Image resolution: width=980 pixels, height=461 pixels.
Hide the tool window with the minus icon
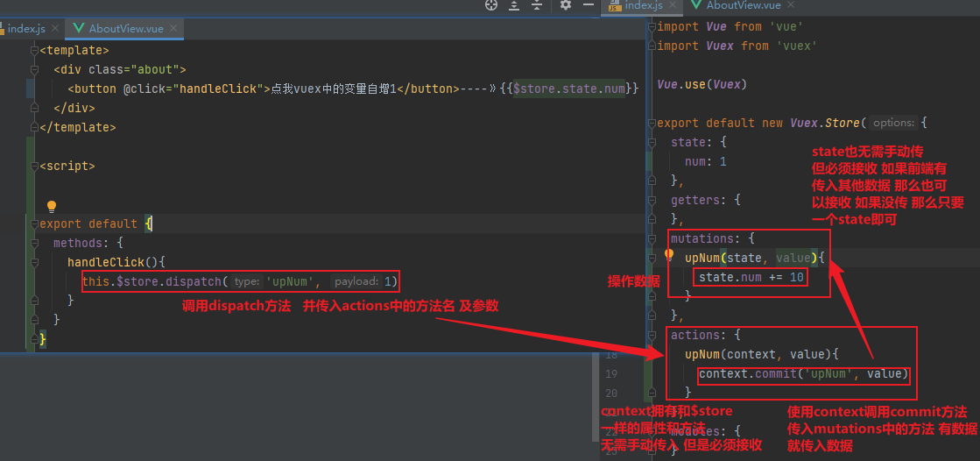(x=589, y=5)
